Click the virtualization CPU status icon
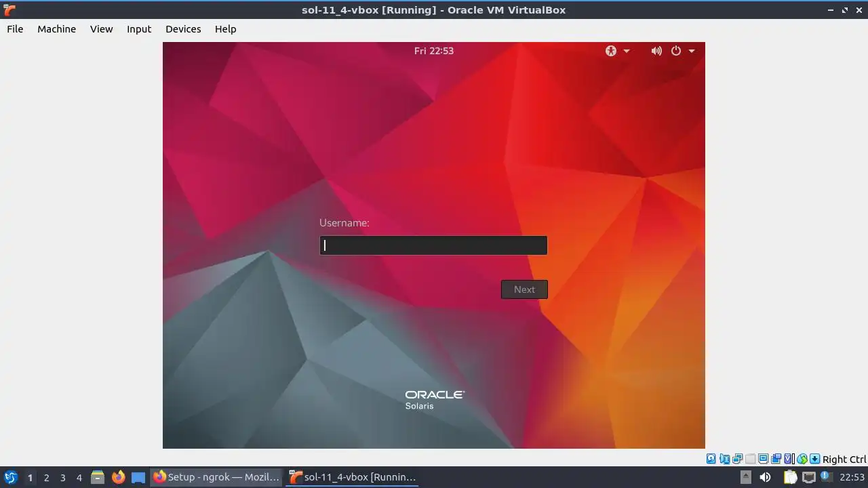Viewport: 868px width, 488px height. (x=789, y=459)
